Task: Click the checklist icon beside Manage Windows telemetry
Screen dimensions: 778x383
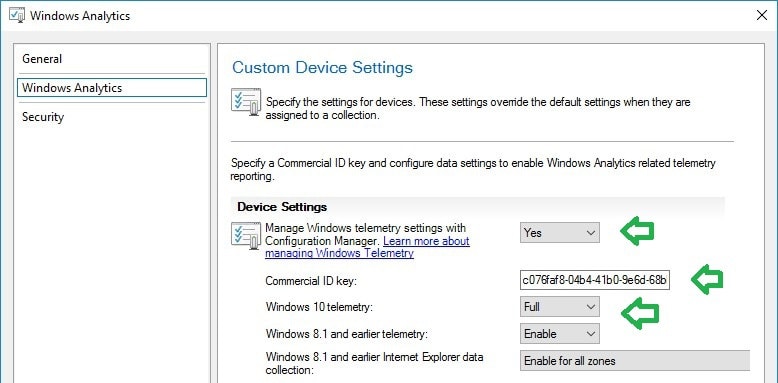Action: (x=246, y=236)
